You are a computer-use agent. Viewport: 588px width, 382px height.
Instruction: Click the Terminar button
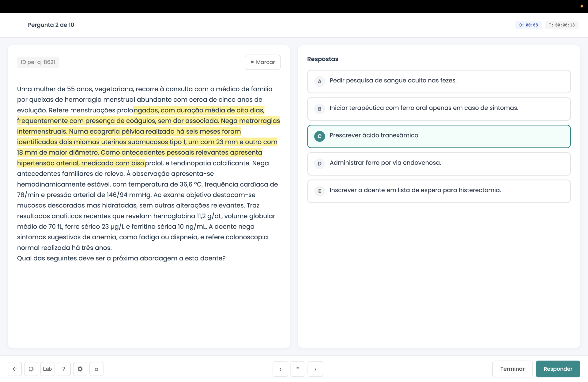[x=512, y=369]
